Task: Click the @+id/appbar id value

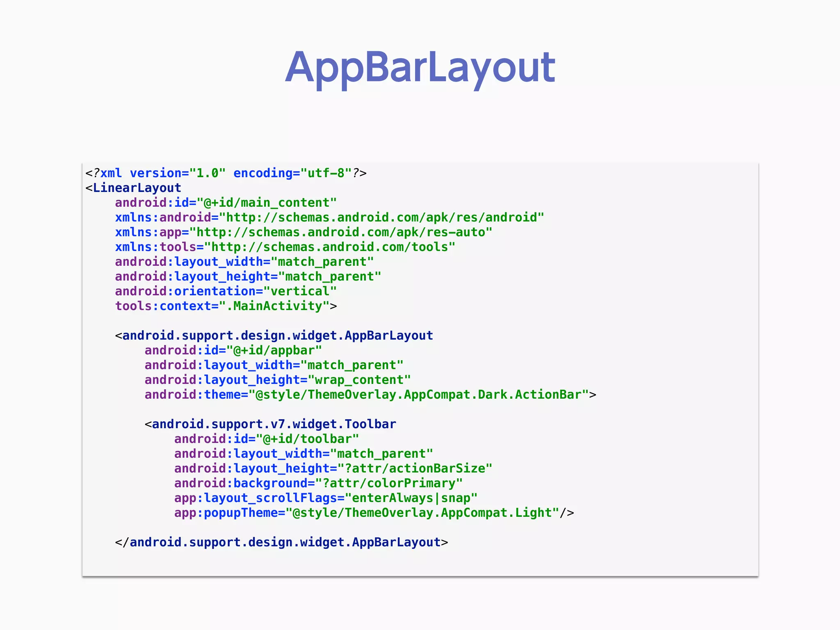Action: (x=274, y=350)
